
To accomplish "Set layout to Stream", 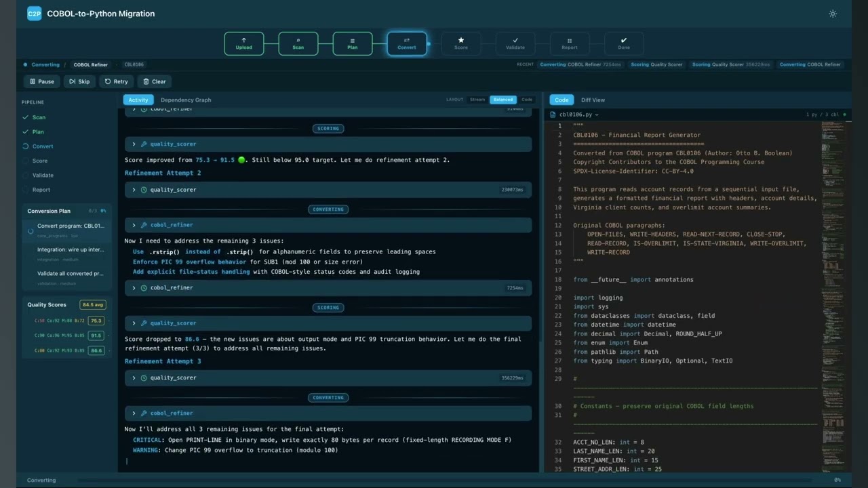I will (477, 100).
